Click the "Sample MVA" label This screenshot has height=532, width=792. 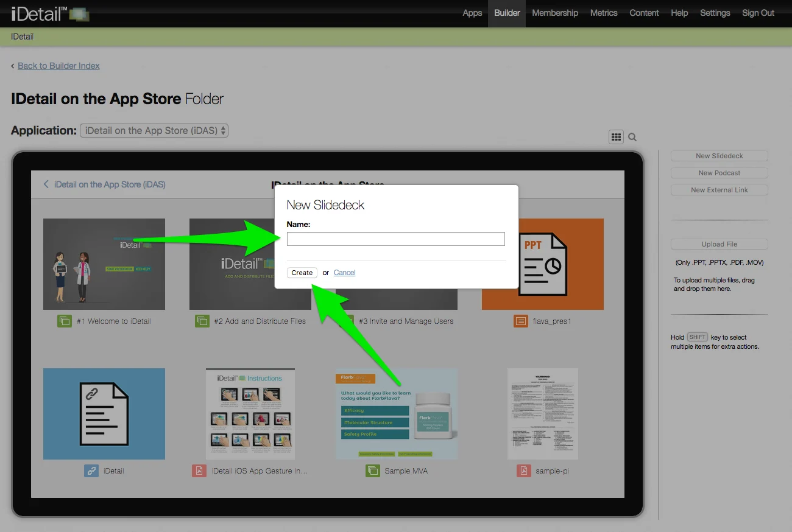(406, 471)
